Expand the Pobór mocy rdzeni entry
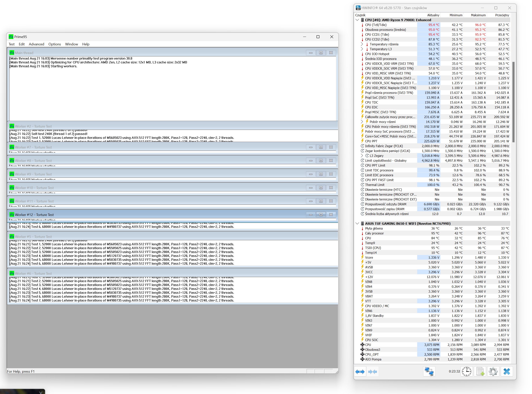This screenshot has width=532, height=394. tap(362, 122)
